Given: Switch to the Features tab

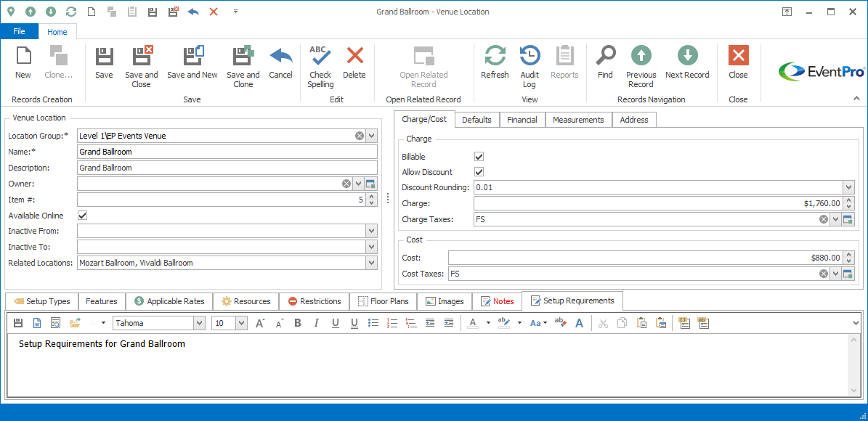Looking at the screenshot, I should point(102,301).
